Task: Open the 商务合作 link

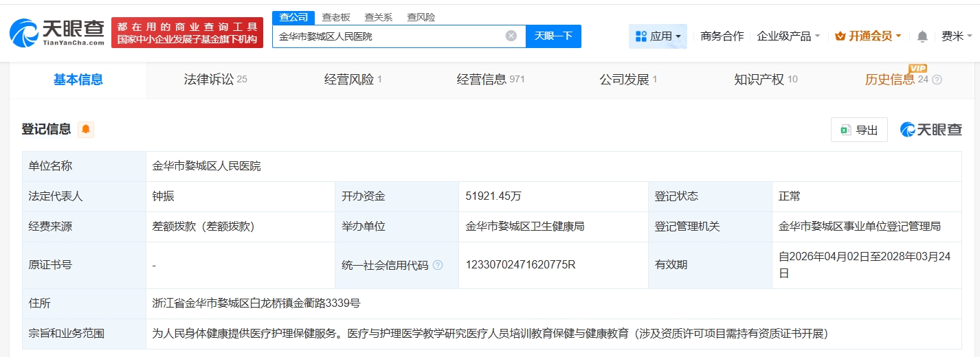Action: (722, 36)
